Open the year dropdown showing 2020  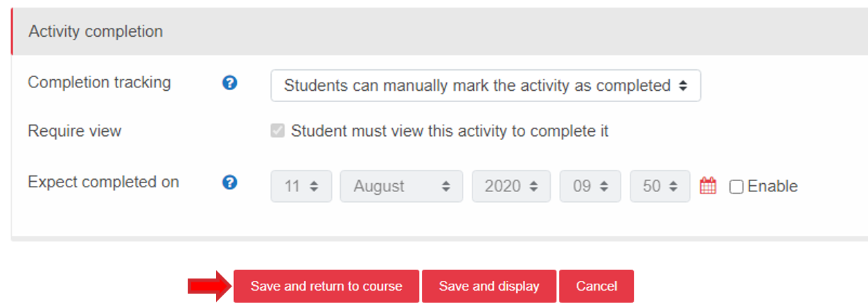pos(511,186)
